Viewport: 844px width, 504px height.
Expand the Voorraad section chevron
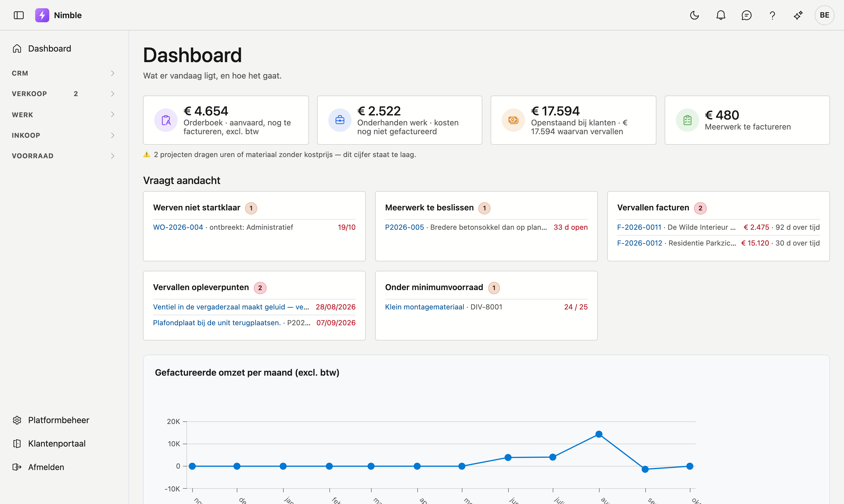[x=113, y=156]
